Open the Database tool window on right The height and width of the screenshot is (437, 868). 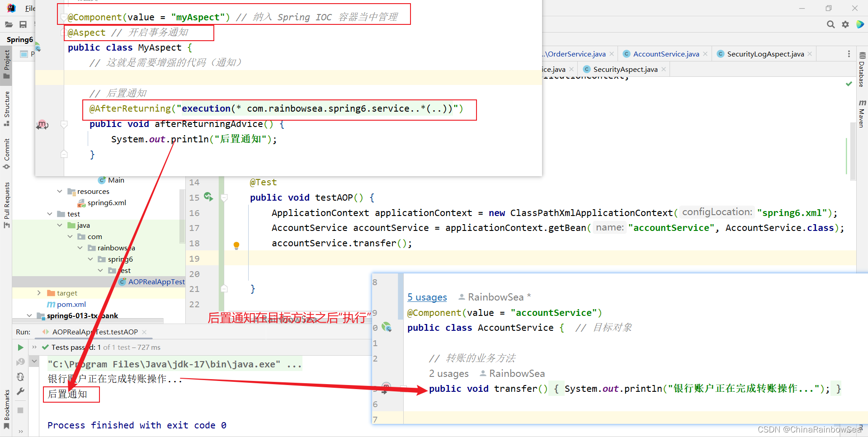coord(862,70)
